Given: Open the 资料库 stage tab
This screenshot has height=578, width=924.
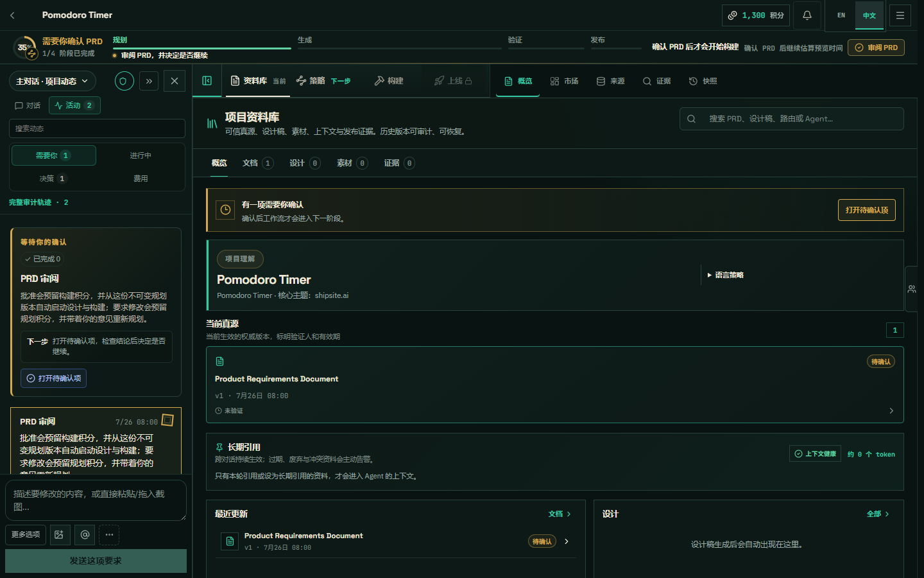Looking at the screenshot, I should click(258, 81).
